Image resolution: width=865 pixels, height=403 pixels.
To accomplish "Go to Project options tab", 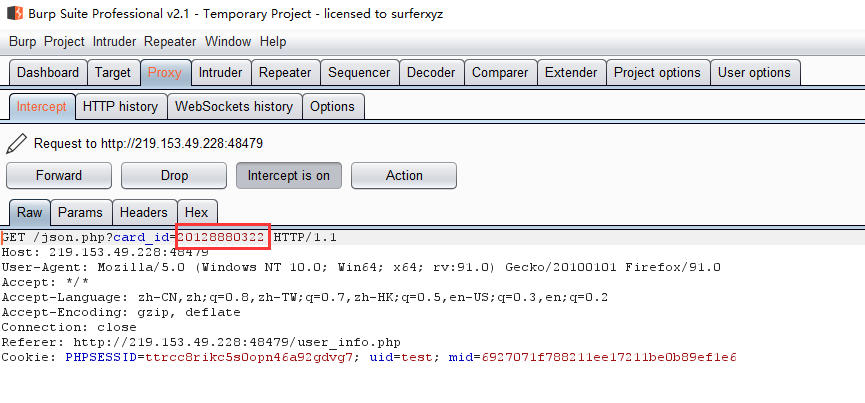I will [x=658, y=73].
